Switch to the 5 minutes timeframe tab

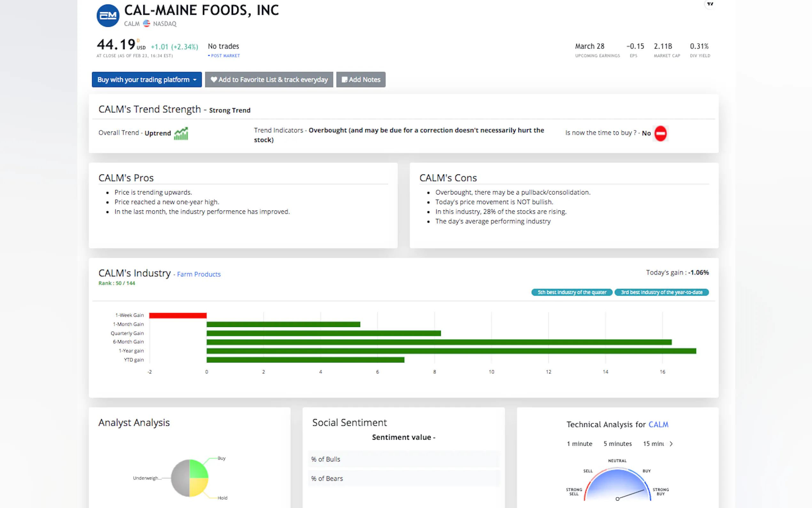point(617,444)
